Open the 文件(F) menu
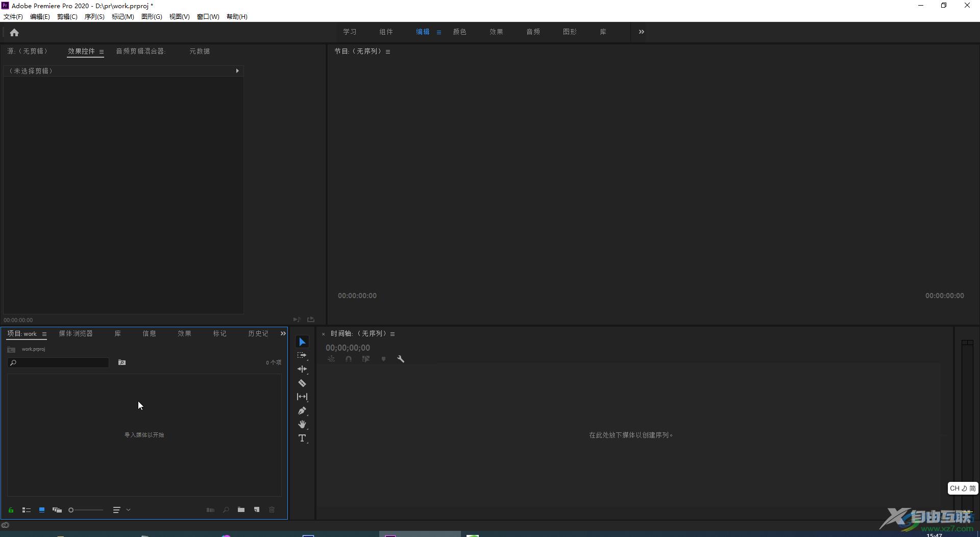Viewport: 980px width, 537px height. pyautogui.click(x=13, y=16)
